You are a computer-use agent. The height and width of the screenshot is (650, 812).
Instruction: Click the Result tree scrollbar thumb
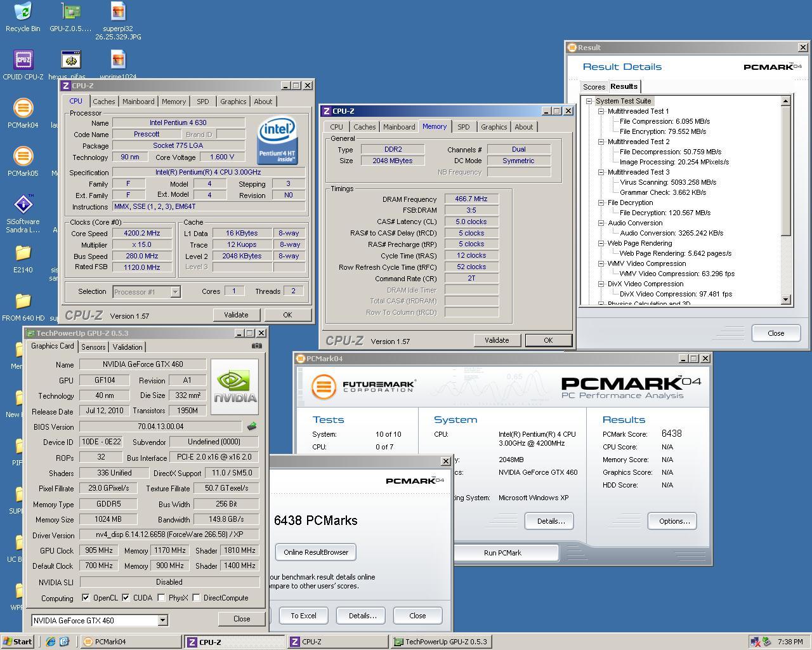[786, 170]
